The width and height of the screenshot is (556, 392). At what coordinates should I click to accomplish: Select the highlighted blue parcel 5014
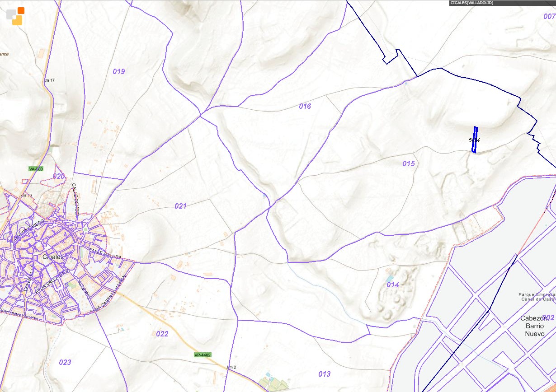click(474, 140)
